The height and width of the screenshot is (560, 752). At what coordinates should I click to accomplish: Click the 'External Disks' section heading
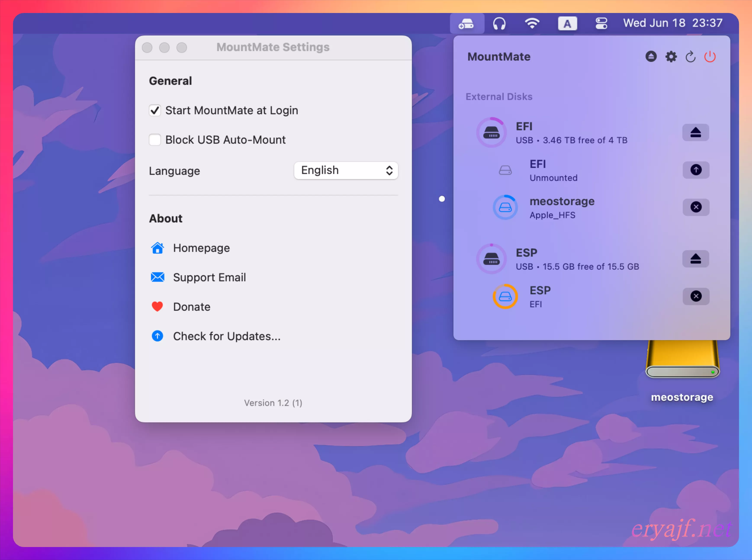click(x=498, y=97)
